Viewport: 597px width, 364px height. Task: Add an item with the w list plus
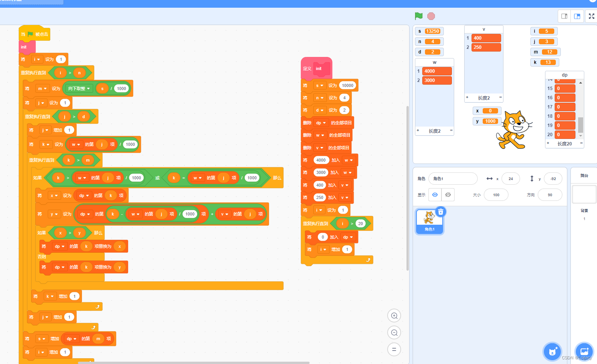tap(418, 131)
